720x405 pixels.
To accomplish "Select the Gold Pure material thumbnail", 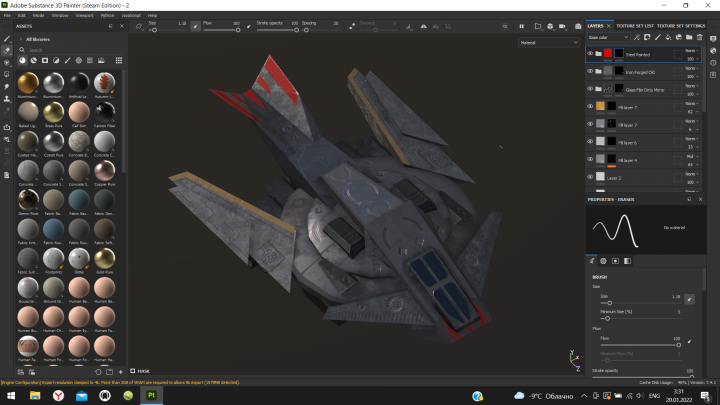I will click(105, 259).
